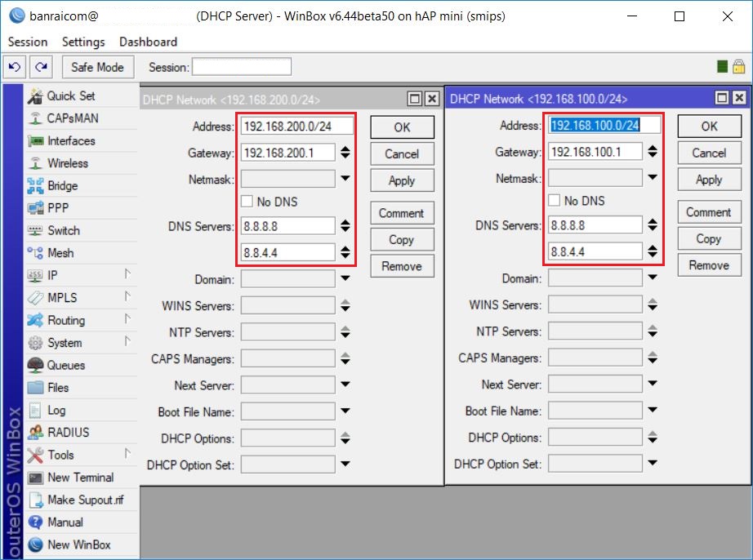The image size is (753, 560).
Task: Open the Settings menu
Action: click(83, 42)
